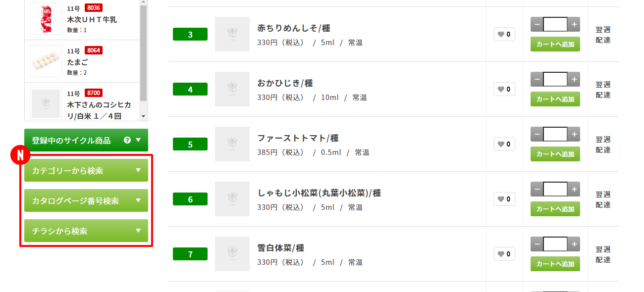Screen dimensions: 644x292
Task: Add 赤ちりめんしそ/種 to cart
Action: (x=555, y=44)
